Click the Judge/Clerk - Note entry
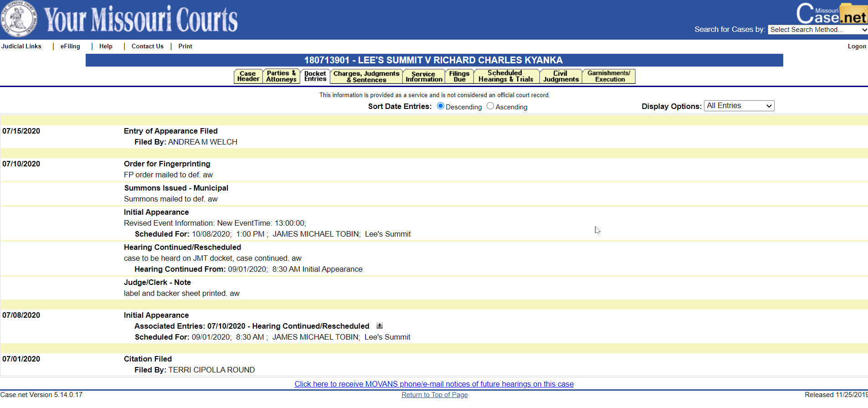Image resolution: width=868 pixels, height=408 pixels. [157, 282]
